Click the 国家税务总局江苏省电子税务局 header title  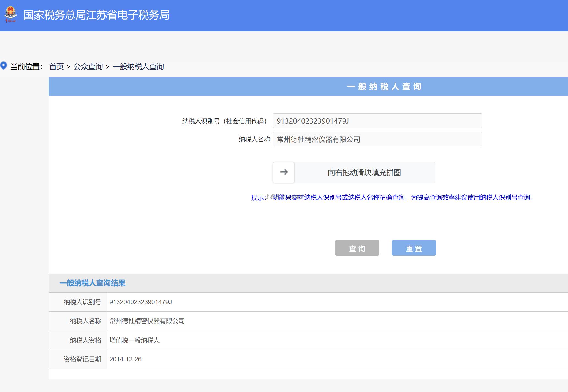point(96,15)
